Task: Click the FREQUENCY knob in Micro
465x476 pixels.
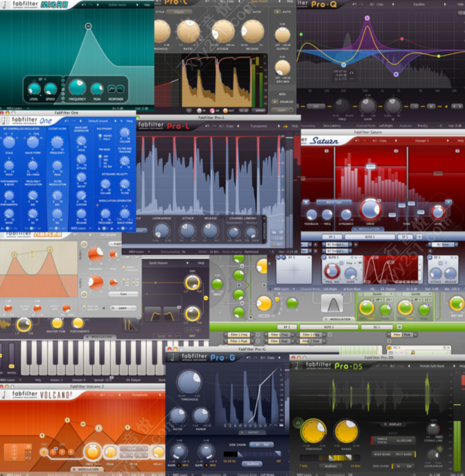Action: [77, 87]
